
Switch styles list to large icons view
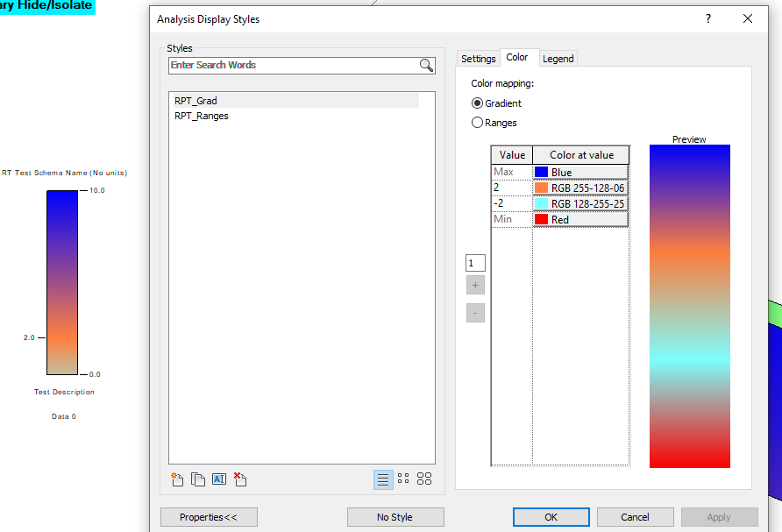click(424, 479)
